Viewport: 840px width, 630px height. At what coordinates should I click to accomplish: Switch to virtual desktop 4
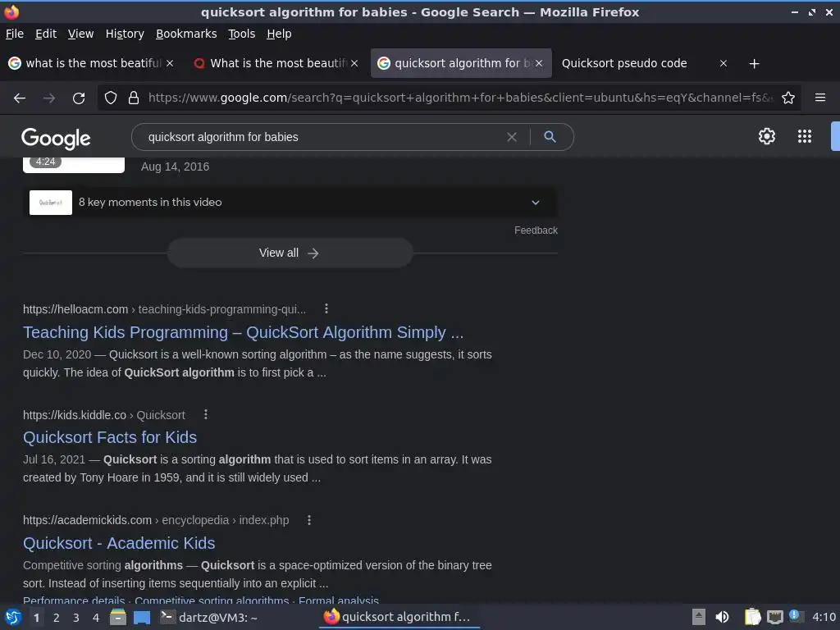tap(96, 618)
